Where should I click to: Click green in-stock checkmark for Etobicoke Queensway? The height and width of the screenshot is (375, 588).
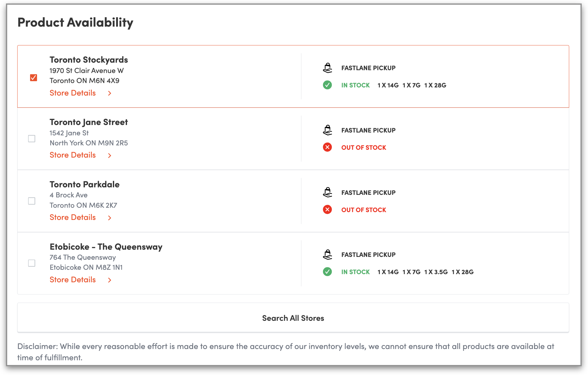click(x=327, y=272)
